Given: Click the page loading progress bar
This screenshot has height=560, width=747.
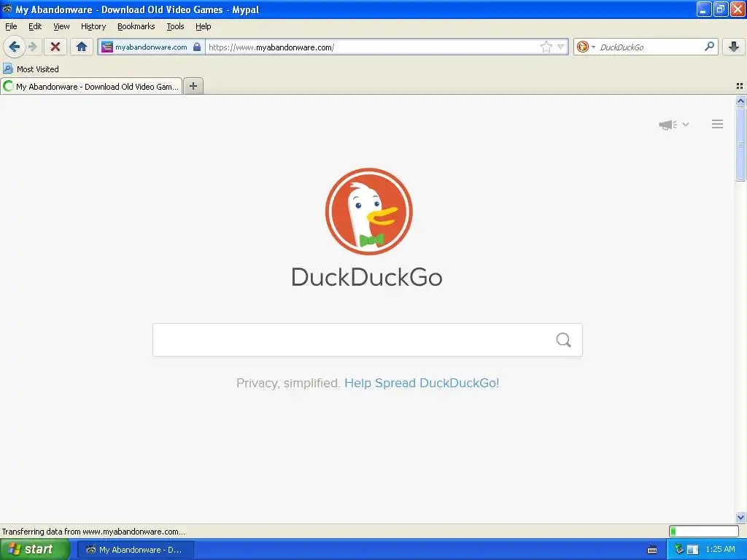Looking at the screenshot, I should tap(704, 531).
